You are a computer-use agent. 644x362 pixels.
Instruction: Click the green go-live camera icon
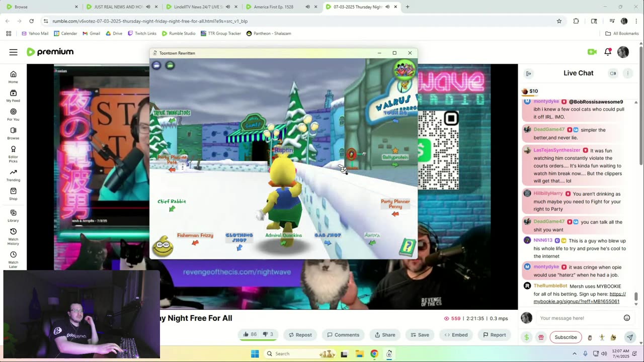click(592, 52)
